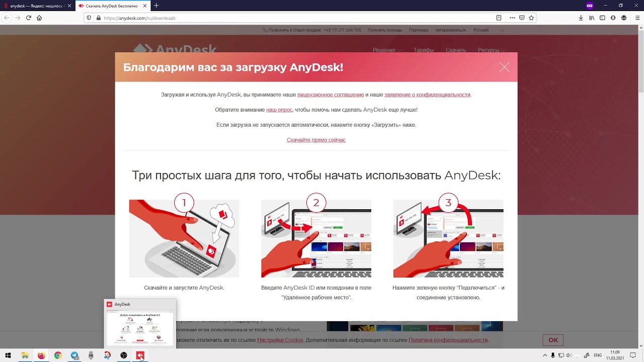
Task: Open Google Chrome from taskbar
Action: (58, 355)
